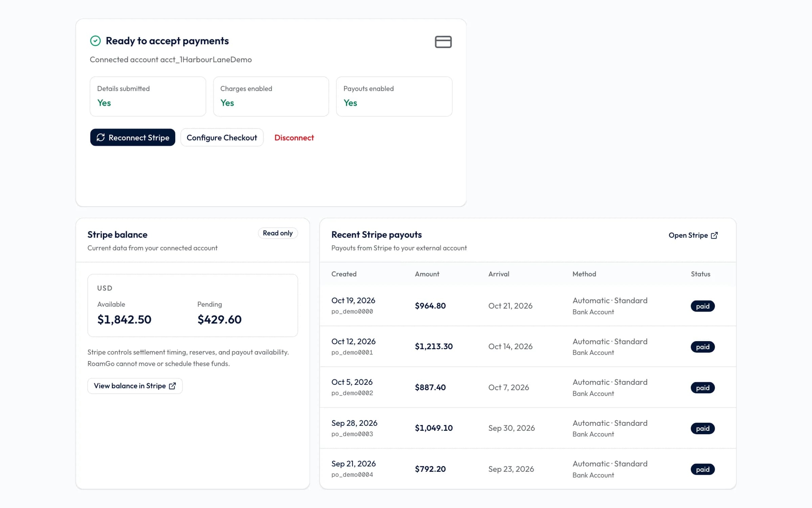
Task: Click the Arrival column header
Action: [x=499, y=274]
